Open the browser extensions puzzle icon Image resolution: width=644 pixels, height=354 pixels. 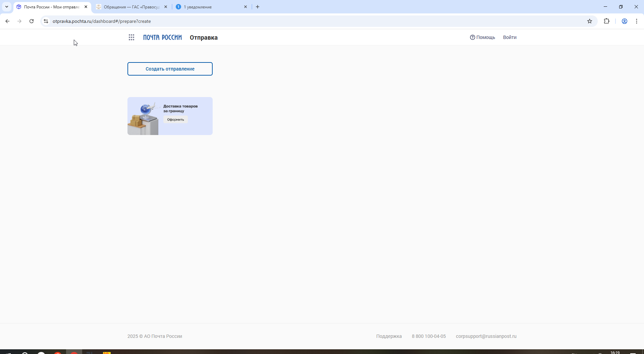[x=606, y=21]
